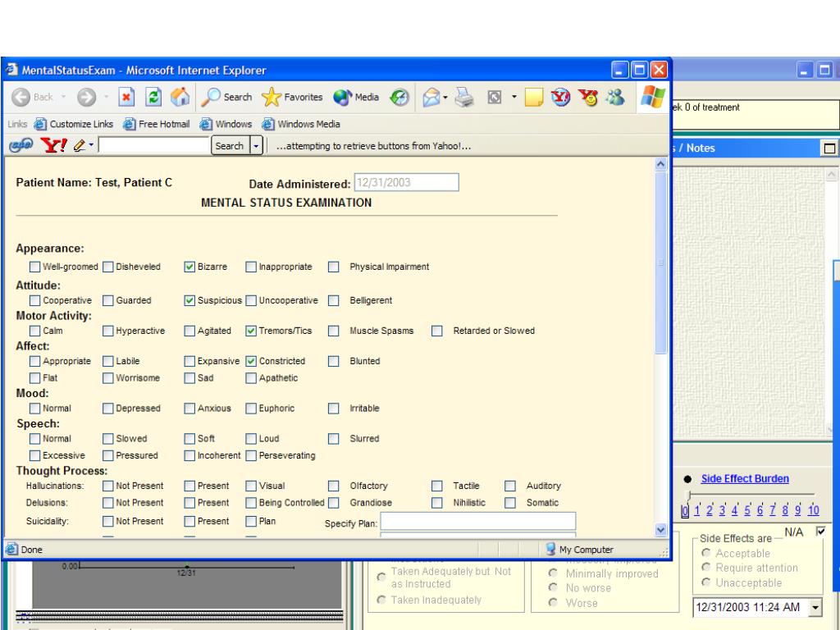840x630 pixels.
Task: Open Messenger using the two-people icon
Action: [x=615, y=98]
